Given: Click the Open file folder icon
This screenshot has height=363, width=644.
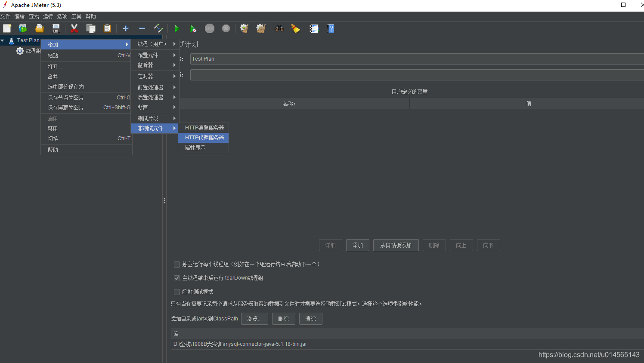Looking at the screenshot, I should click(39, 28).
